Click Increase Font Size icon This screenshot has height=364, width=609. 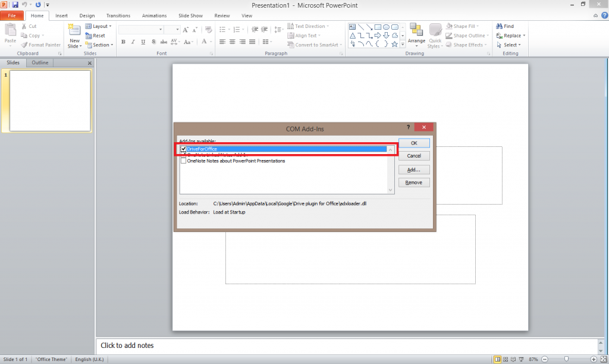click(x=186, y=30)
